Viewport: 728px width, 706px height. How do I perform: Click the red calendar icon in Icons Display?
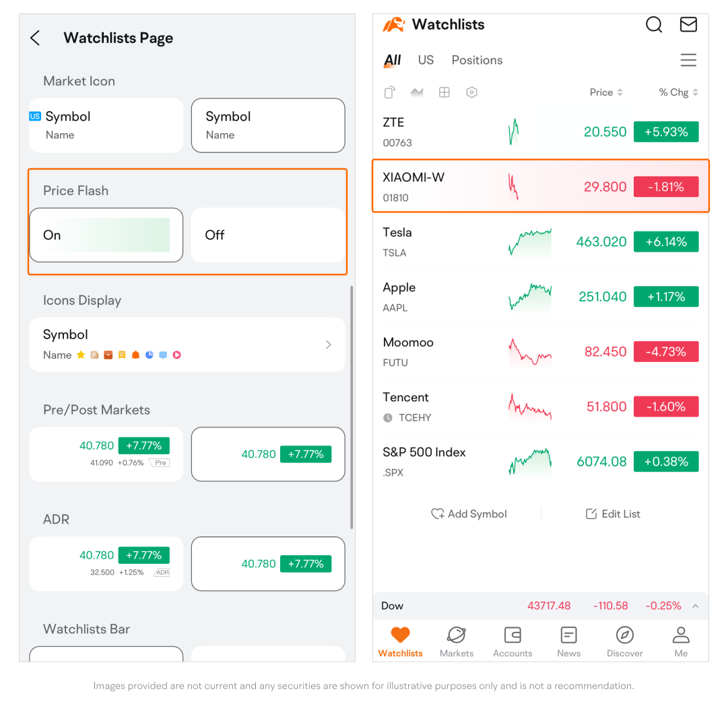point(108,355)
